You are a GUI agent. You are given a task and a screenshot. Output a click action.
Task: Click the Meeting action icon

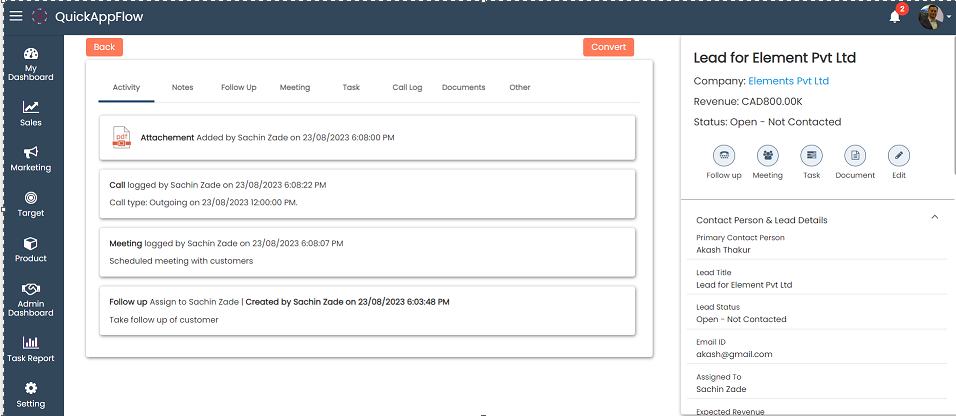pos(767,156)
